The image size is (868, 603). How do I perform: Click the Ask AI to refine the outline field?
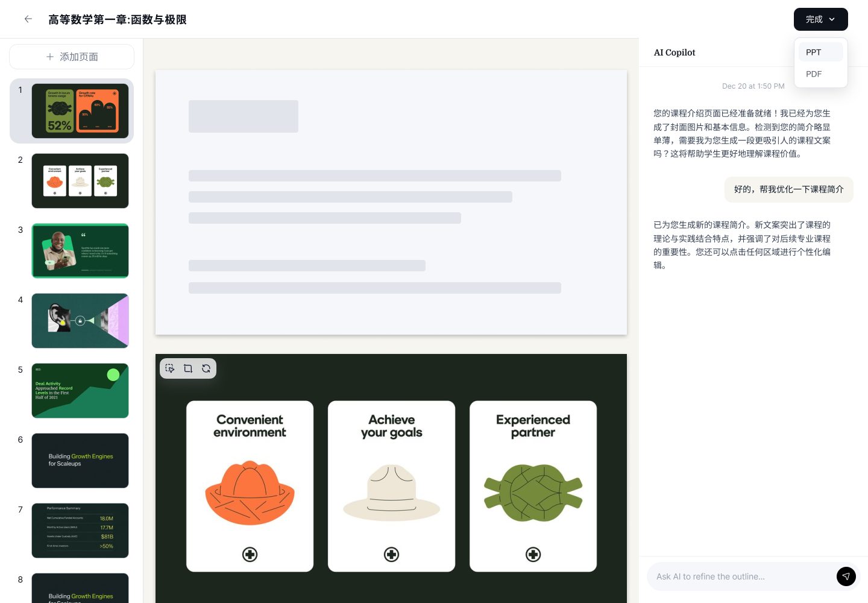[x=741, y=576]
